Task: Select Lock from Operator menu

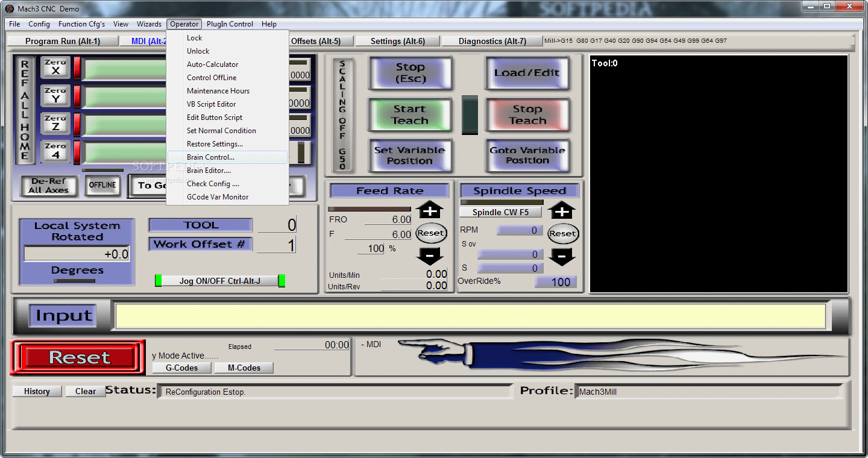Action: [x=228, y=38]
